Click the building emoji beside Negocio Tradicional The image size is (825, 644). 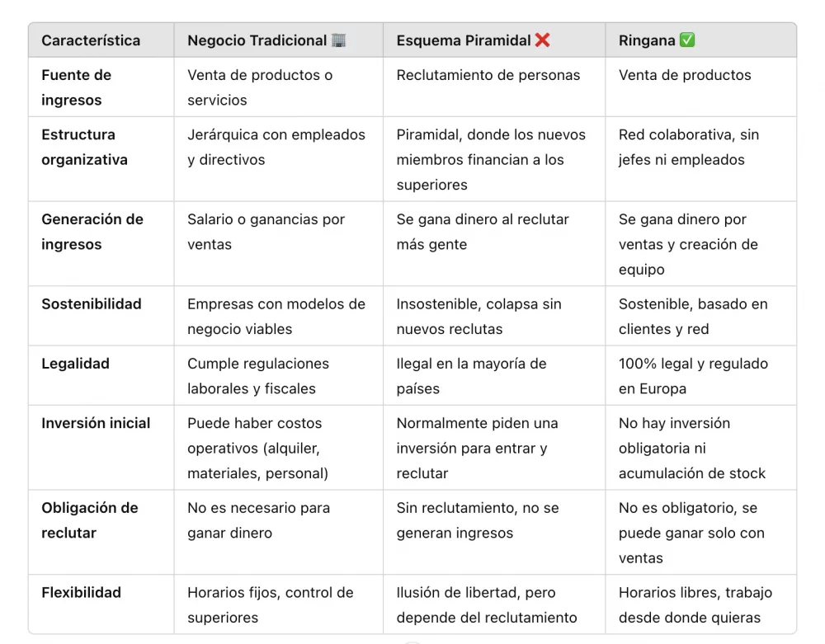point(338,40)
